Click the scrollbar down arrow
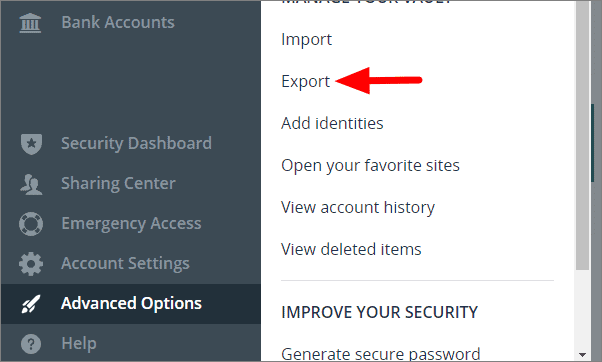Image resolution: width=602 pixels, height=362 pixels. click(x=582, y=354)
